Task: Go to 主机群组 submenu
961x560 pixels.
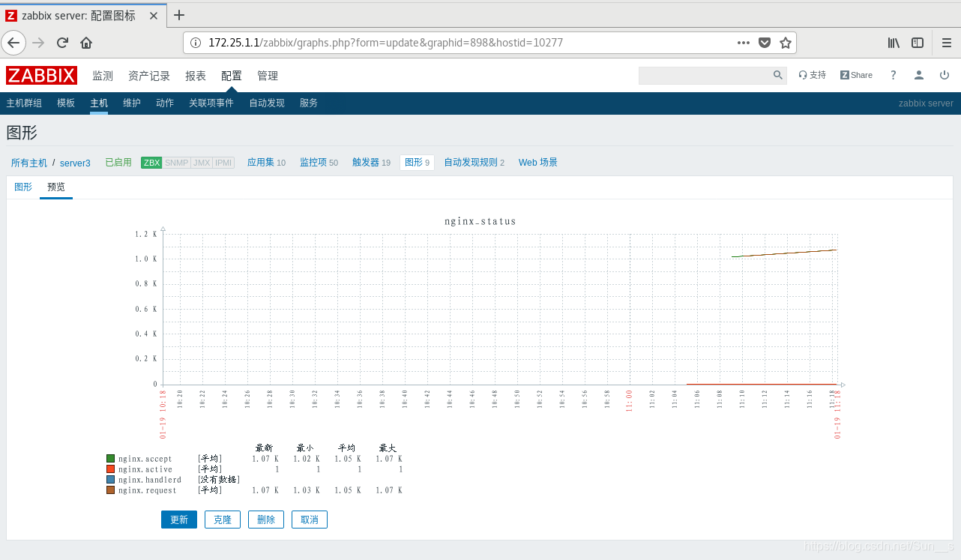Action: point(24,103)
